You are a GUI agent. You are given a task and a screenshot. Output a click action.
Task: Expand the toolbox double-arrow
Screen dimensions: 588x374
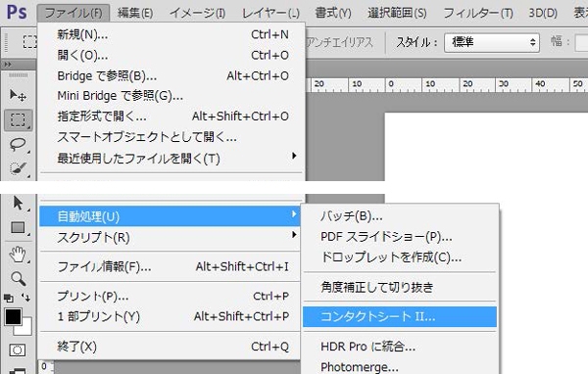[8, 65]
